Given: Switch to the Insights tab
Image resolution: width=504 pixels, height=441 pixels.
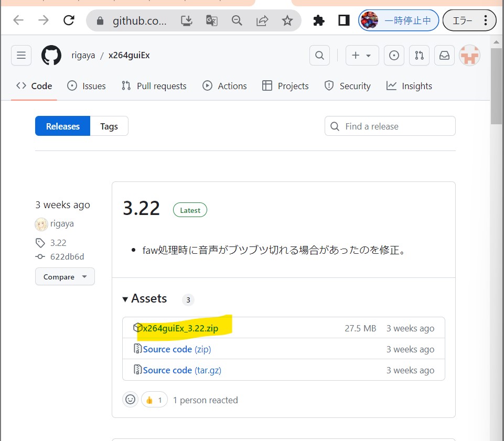Looking at the screenshot, I should [x=409, y=86].
